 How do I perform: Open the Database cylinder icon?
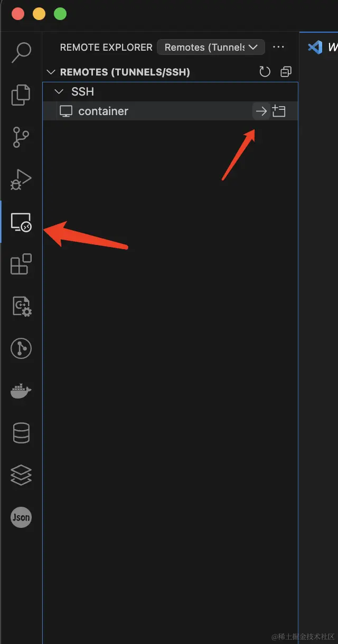click(x=21, y=433)
